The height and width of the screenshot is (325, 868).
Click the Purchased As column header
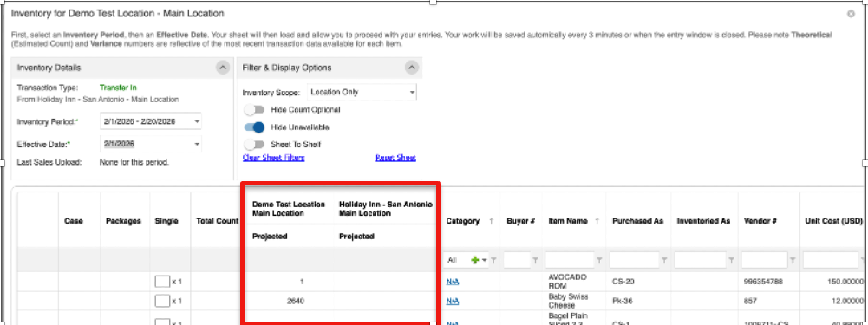tap(637, 221)
